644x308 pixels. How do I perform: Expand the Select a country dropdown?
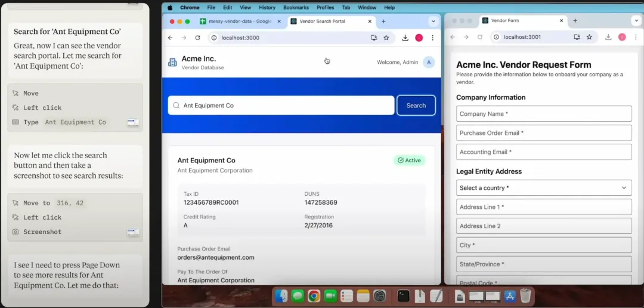[543, 187]
